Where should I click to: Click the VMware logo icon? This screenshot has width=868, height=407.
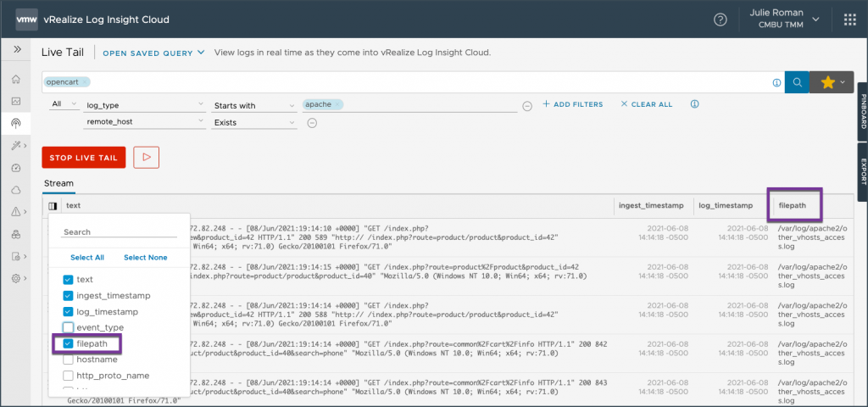point(26,20)
